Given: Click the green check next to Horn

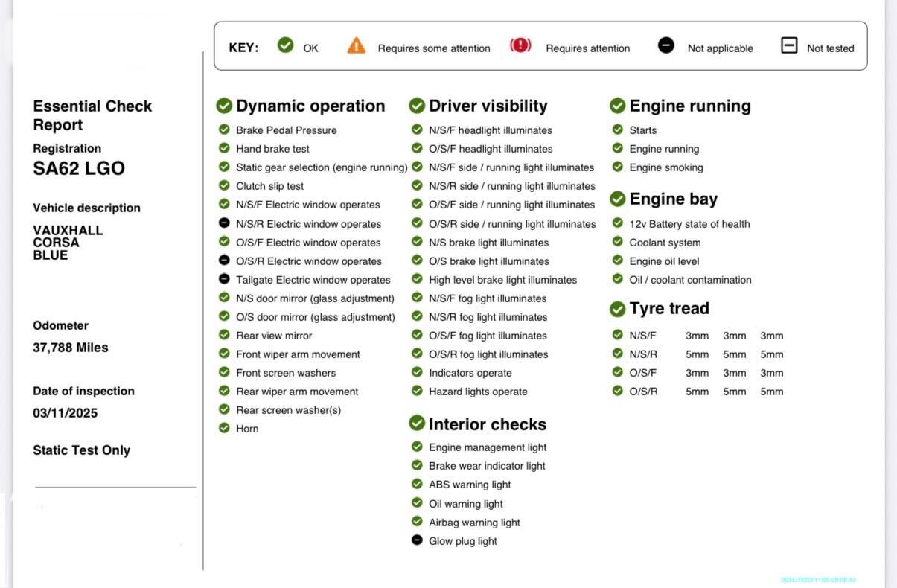Looking at the screenshot, I should (224, 428).
